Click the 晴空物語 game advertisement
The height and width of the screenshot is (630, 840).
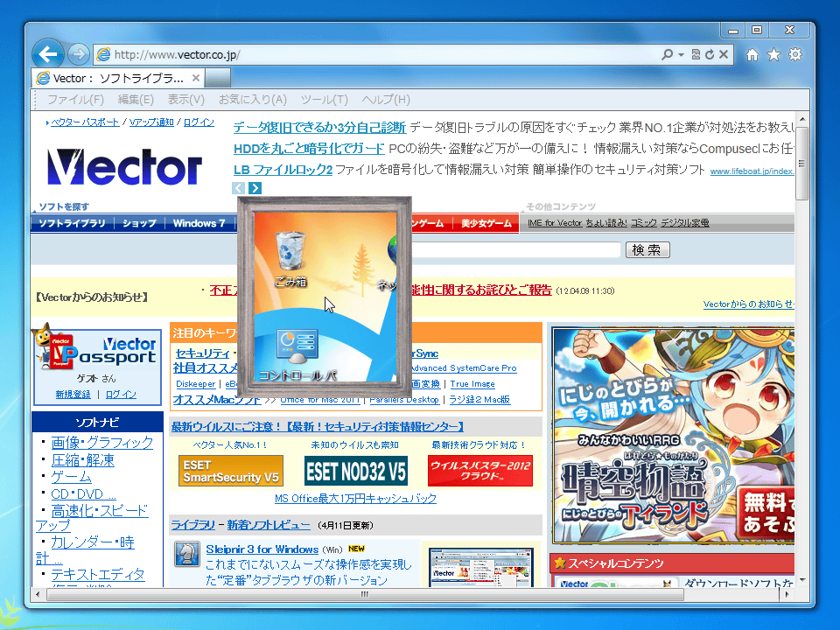point(674,436)
